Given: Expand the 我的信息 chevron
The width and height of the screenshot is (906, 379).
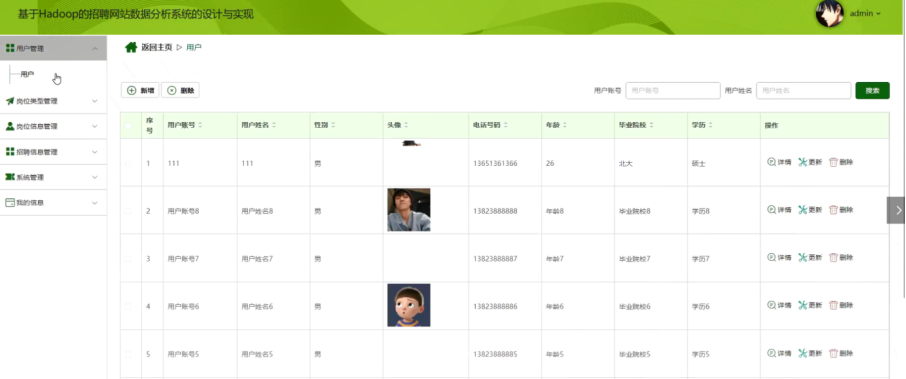Looking at the screenshot, I should 95,203.
